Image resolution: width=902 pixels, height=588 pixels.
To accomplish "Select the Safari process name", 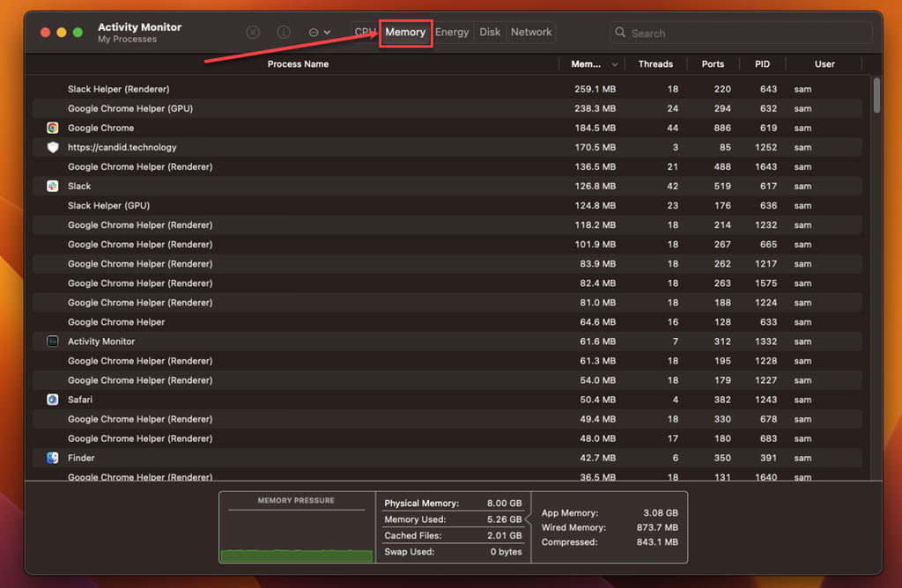I will (x=80, y=400).
